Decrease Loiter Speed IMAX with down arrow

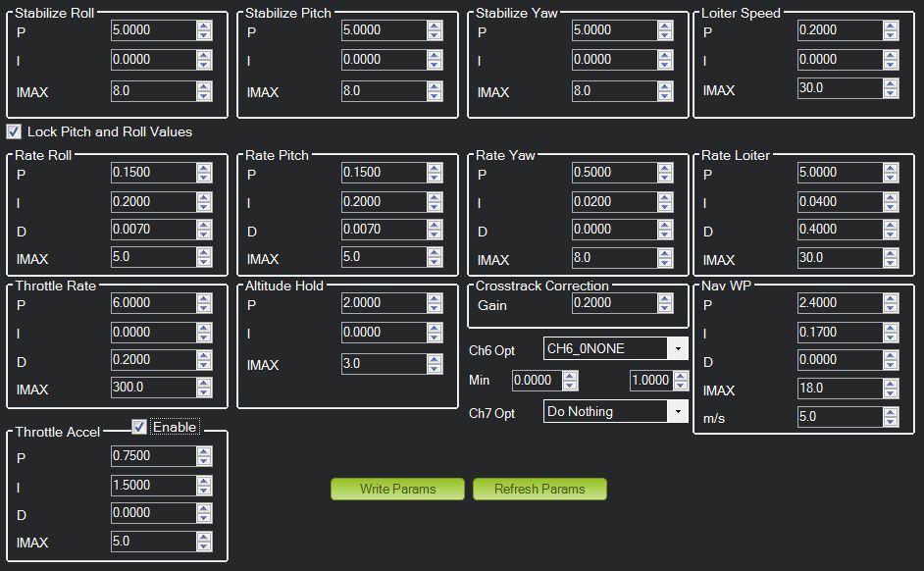click(x=891, y=92)
